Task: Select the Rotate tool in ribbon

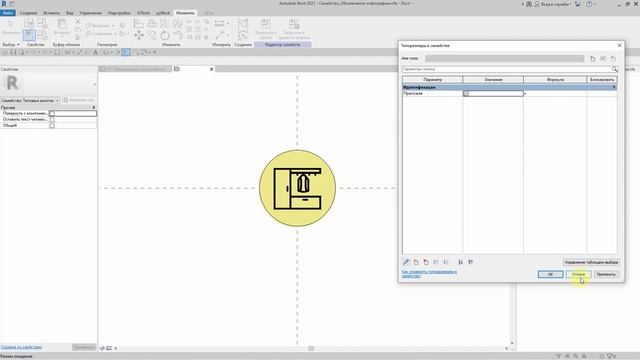Action: pyautogui.click(x=165, y=36)
